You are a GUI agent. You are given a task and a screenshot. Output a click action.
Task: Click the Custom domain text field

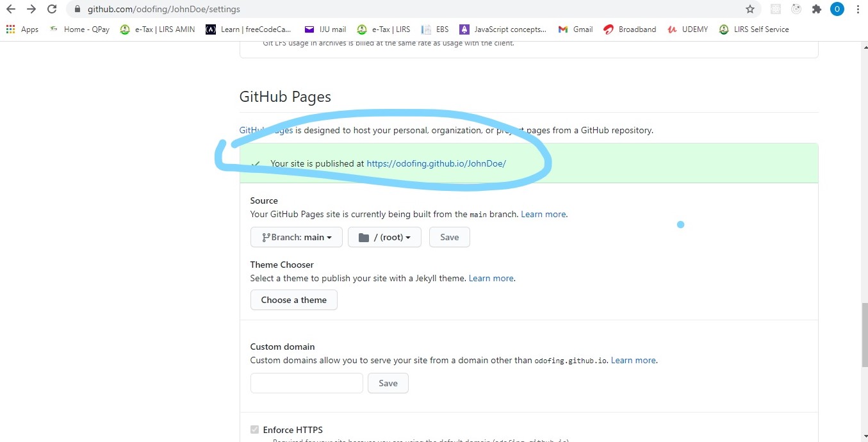(307, 383)
